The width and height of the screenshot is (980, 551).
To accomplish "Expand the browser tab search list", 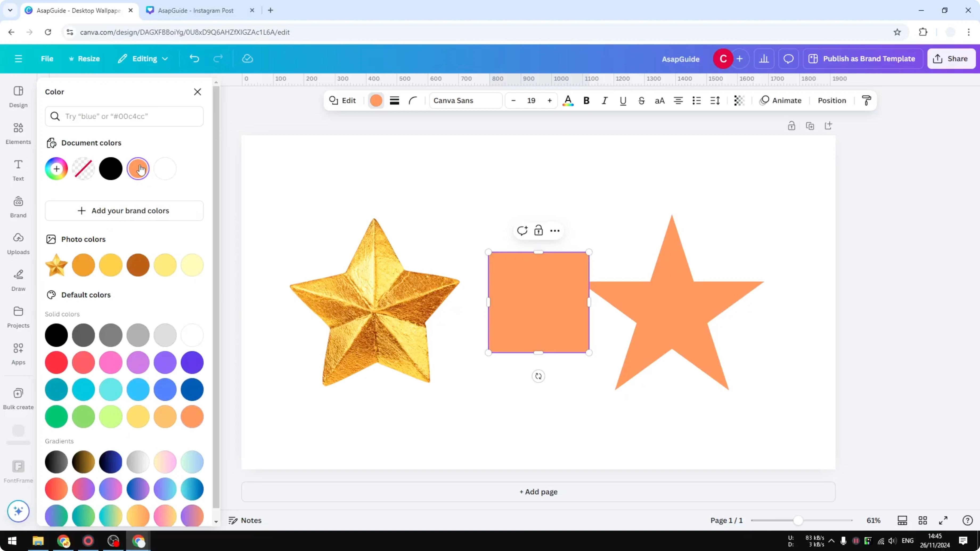I will pos(10,10).
